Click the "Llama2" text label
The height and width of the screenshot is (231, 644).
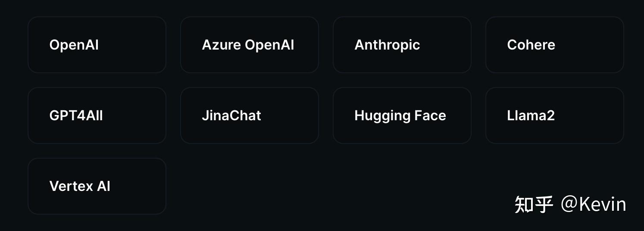(531, 115)
